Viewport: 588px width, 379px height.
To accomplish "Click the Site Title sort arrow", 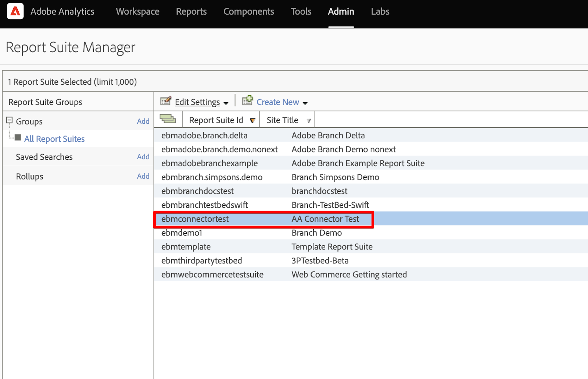I will click(x=309, y=121).
